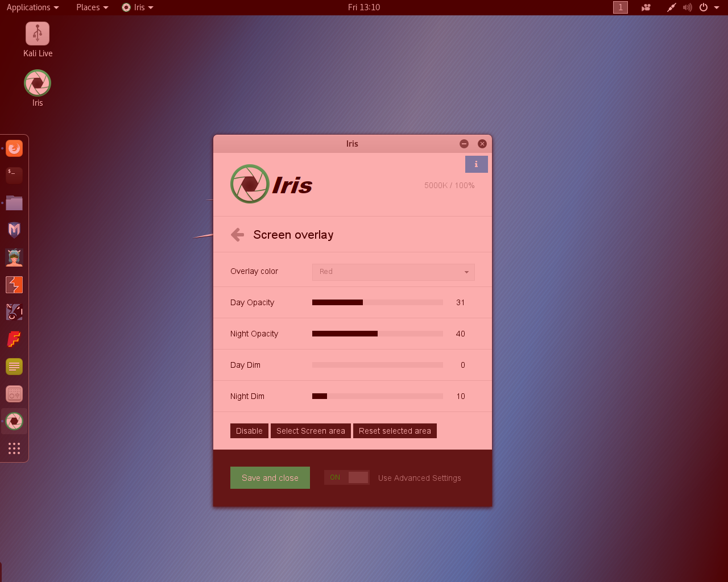Image resolution: width=728 pixels, height=582 pixels.
Task: Open the Iris app menu in top bar
Action: tap(138, 7)
